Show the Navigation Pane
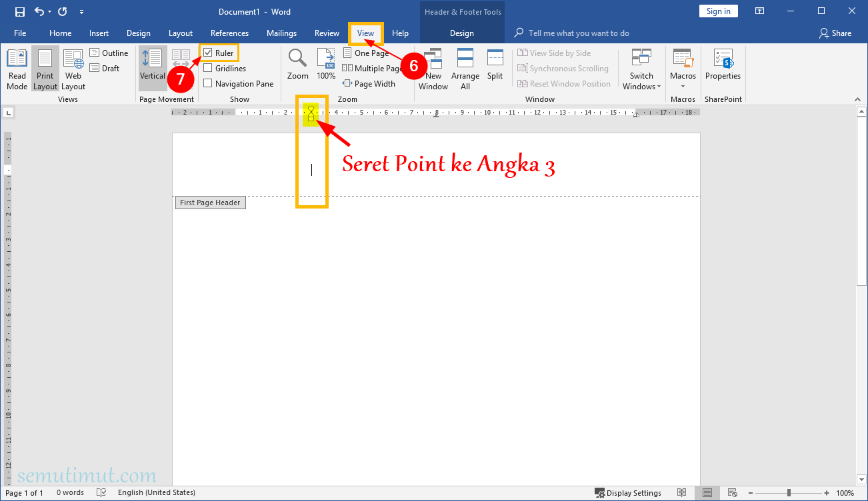Image resolution: width=868 pixels, height=501 pixels. point(208,83)
